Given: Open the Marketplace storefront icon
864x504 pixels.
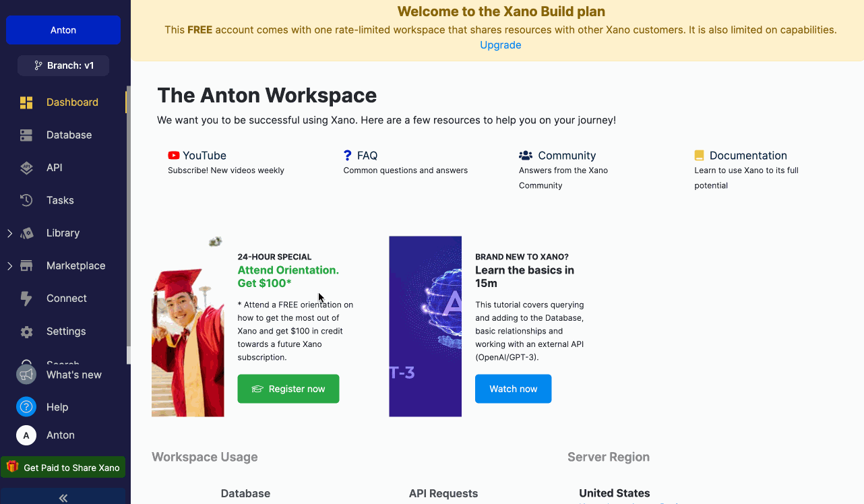Looking at the screenshot, I should 26,265.
